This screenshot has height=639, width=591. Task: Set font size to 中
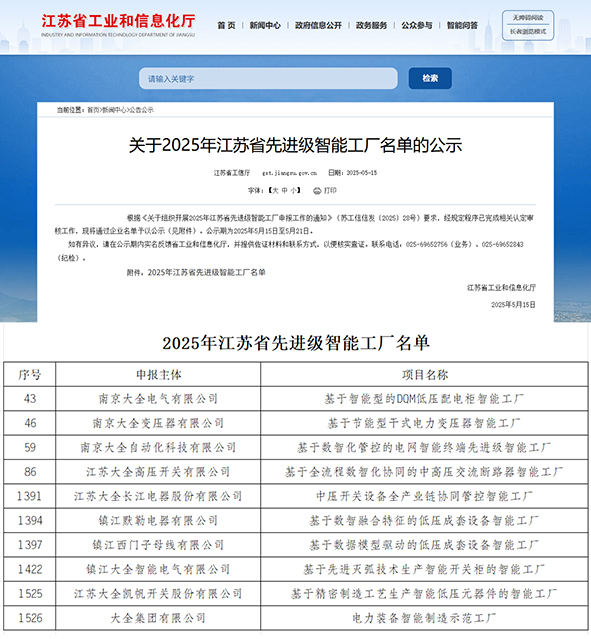click(x=284, y=190)
